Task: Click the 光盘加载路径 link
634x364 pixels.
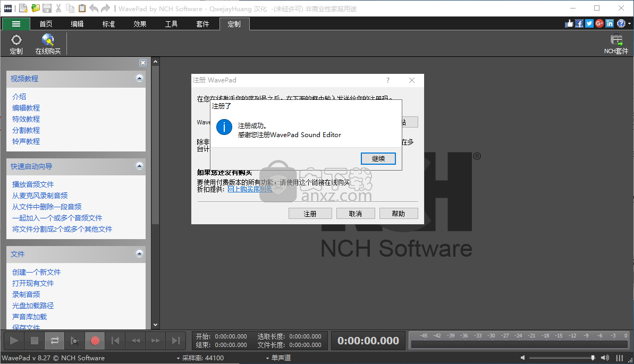Action: pos(33,306)
